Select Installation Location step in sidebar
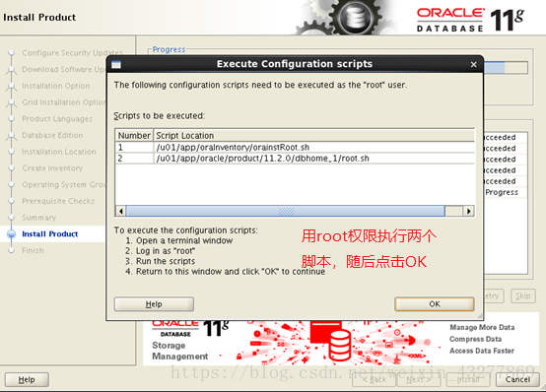The image size is (546, 392). pos(59,152)
